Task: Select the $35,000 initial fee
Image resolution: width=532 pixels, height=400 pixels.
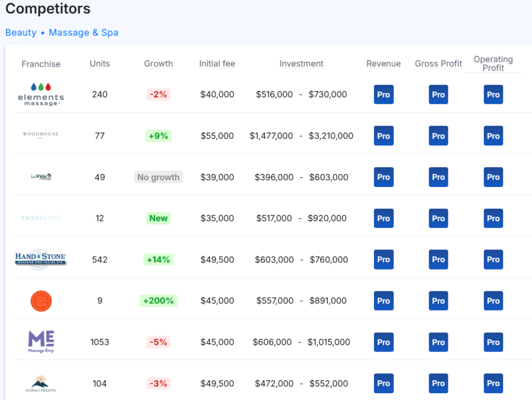Action: coord(217,218)
